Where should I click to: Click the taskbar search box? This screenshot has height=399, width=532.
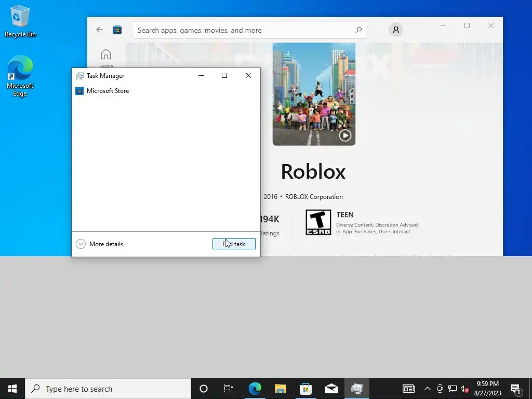[x=108, y=389]
